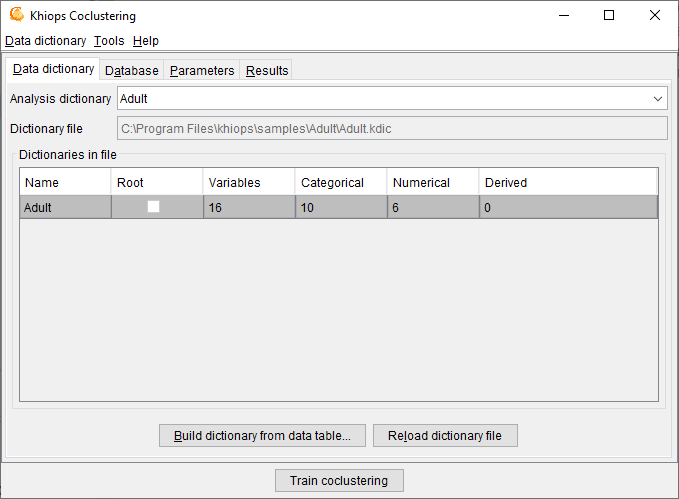Open the Help menu
The width and height of the screenshot is (679, 499).
[146, 41]
